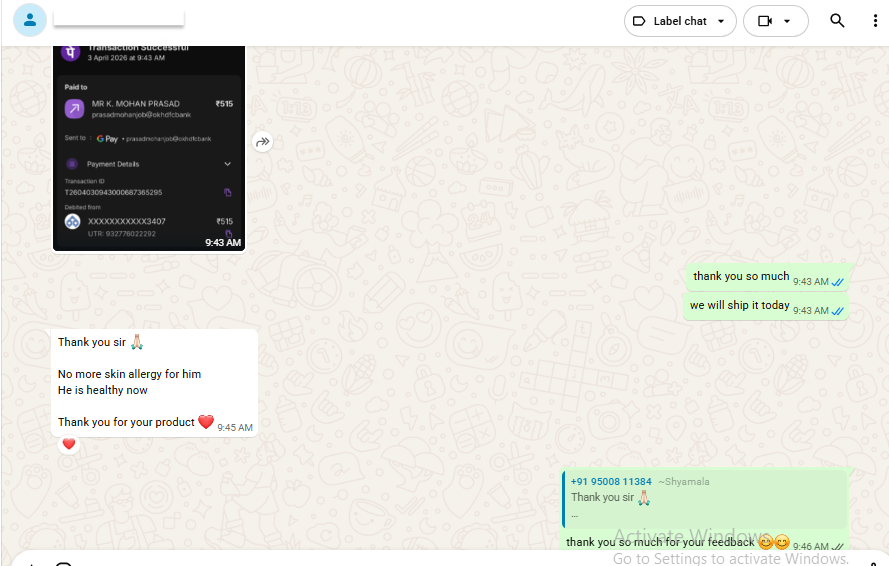
Task: Select the 'we will ship it today' message
Action: (x=765, y=306)
